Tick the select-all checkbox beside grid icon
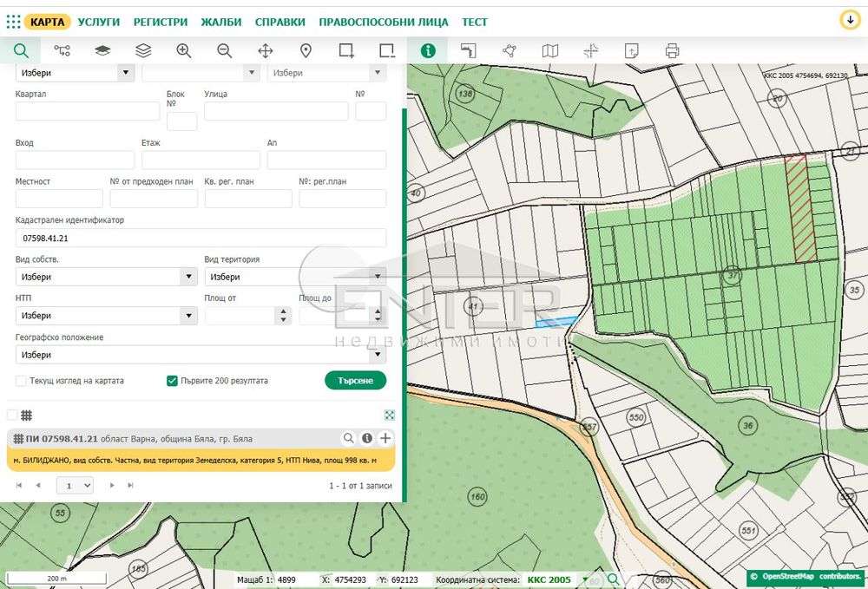Image resolution: width=868 pixels, height=589 pixels. [12, 415]
